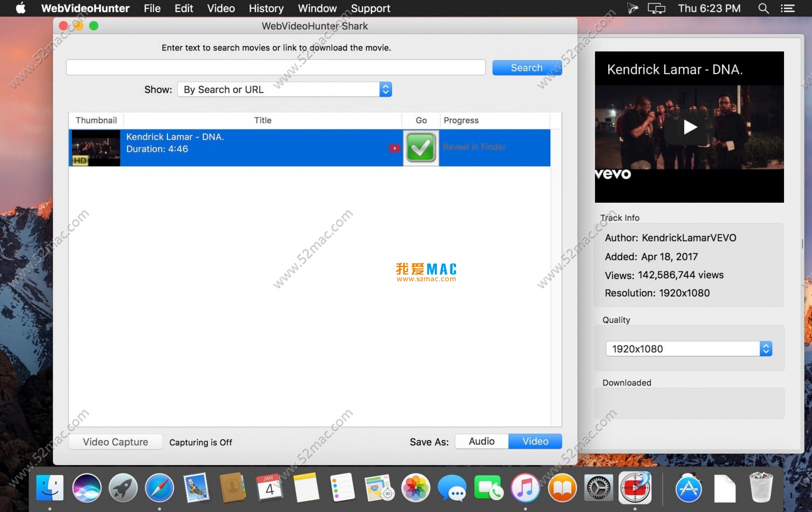The image size is (812, 512).
Task: Toggle Video Capture on
Action: click(115, 442)
